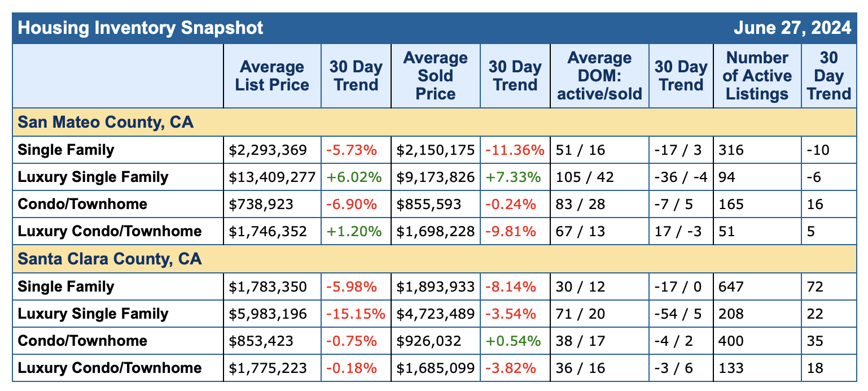The image size is (868, 391).
Task: Click the Housing Inventory Snapshot title
Action: 141,28
